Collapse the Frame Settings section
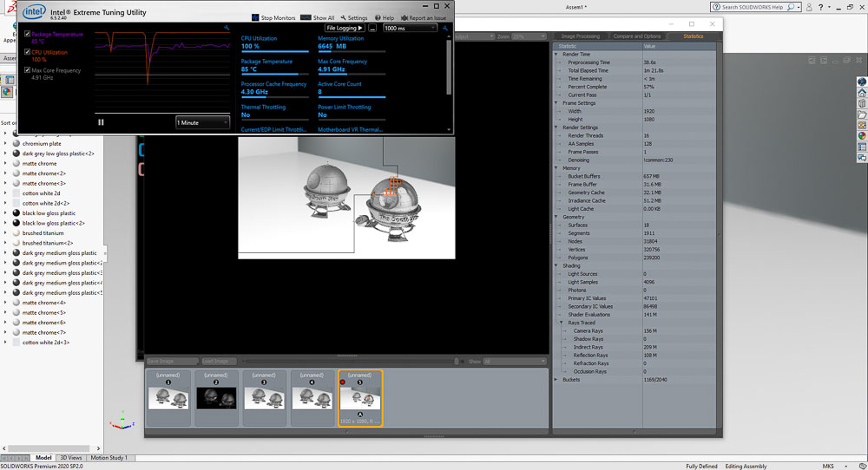 pos(556,103)
